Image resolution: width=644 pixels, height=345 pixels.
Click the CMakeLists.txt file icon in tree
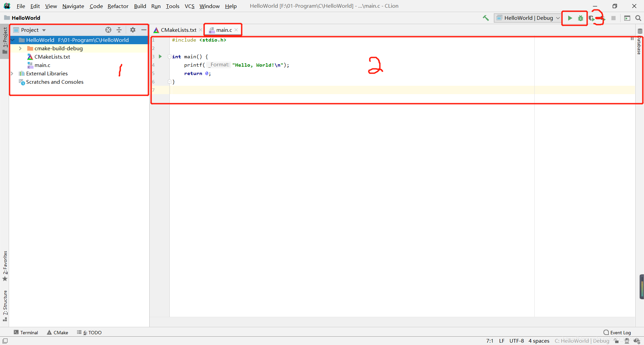pos(30,57)
